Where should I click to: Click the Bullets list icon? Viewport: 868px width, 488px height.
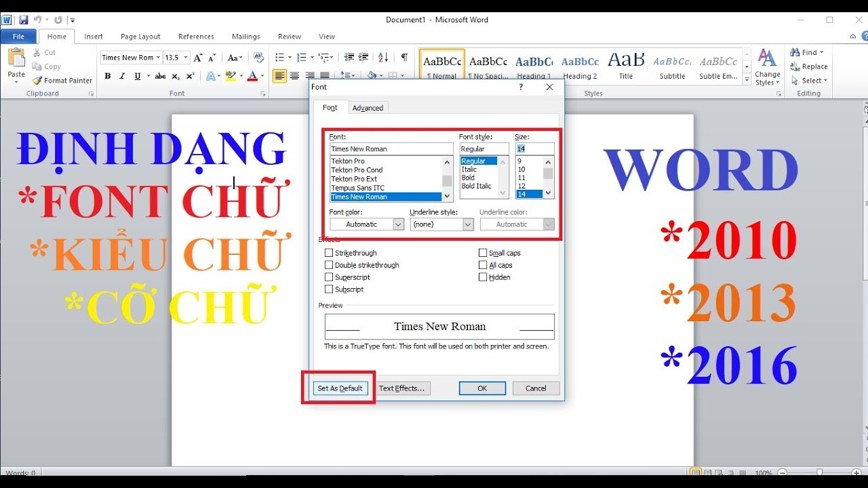coord(281,58)
